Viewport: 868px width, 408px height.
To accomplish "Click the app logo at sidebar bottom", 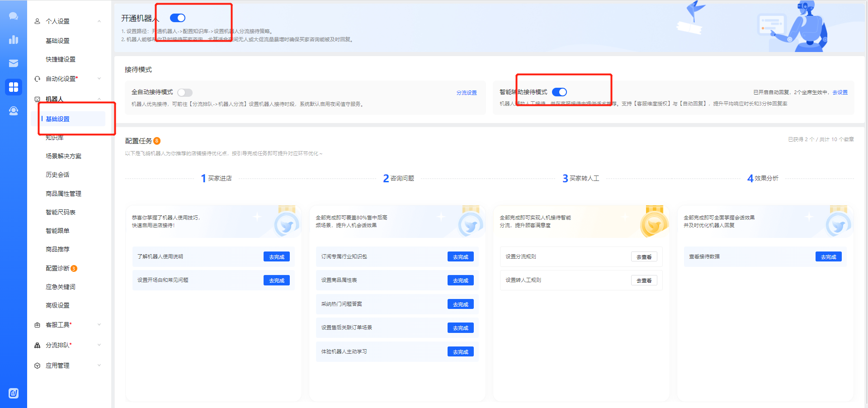I will (x=14, y=393).
